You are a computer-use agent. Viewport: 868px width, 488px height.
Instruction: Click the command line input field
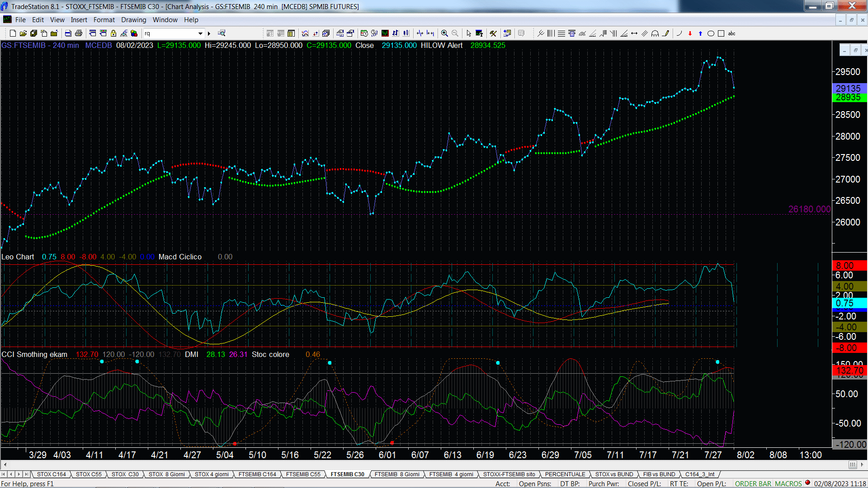[x=170, y=33]
